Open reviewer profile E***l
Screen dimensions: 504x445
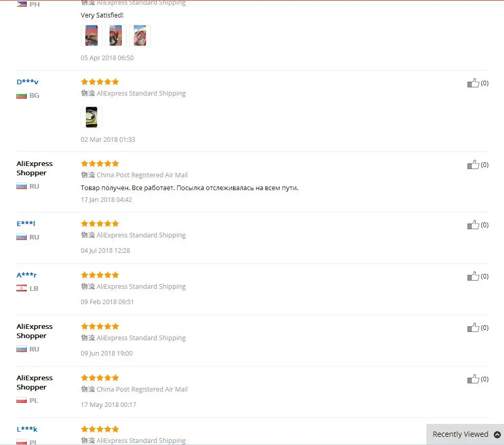tap(26, 224)
